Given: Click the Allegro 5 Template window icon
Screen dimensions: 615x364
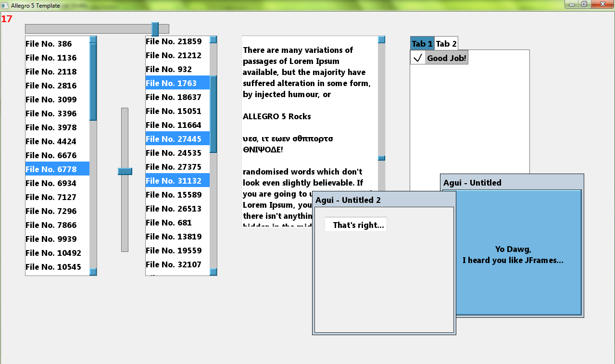Looking at the screenshot, I should point(5,5).
